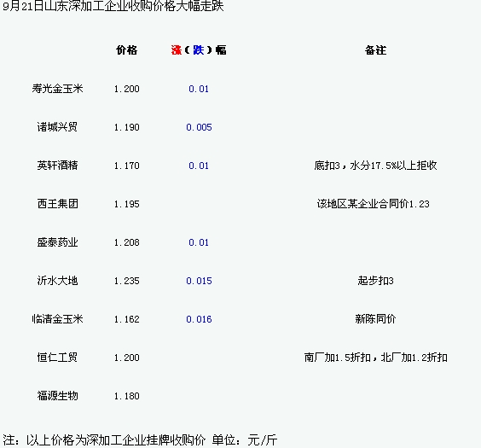Click the 临清金玉米 company name

(x=57, y=319)
